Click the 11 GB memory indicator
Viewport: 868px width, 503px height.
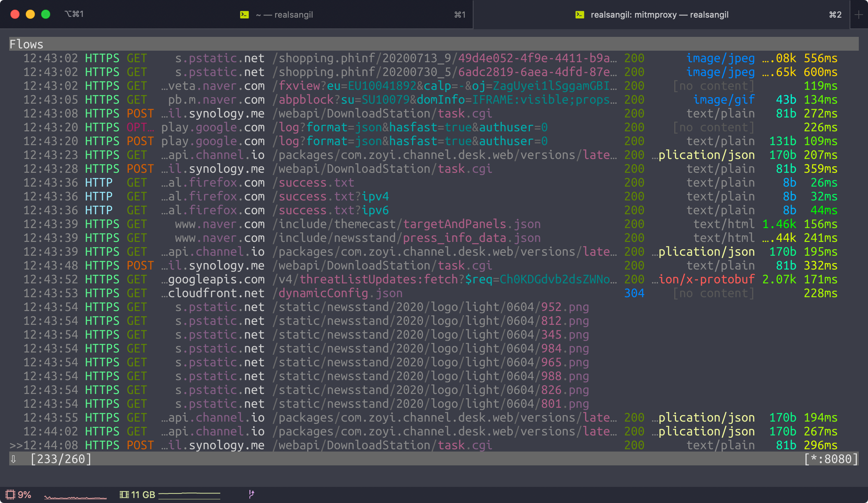(x=137, y=495)
